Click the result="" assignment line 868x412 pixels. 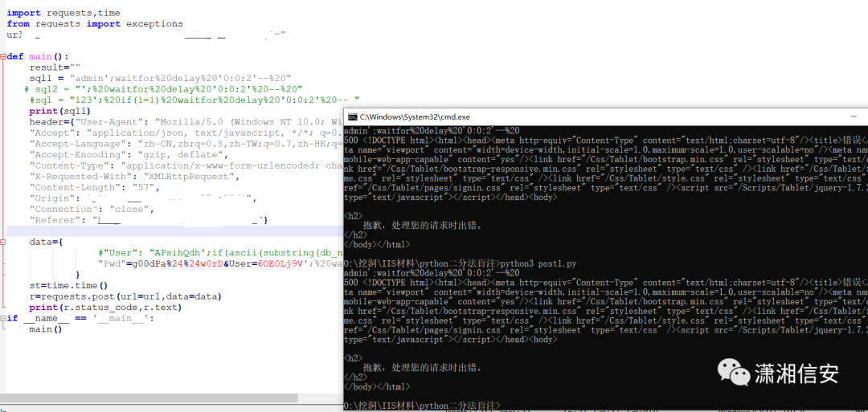(55, 67)
